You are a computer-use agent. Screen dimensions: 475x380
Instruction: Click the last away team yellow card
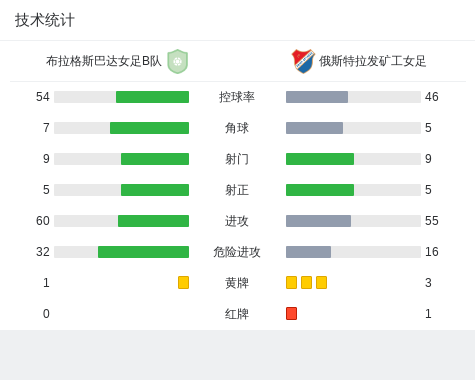point(321,282)
